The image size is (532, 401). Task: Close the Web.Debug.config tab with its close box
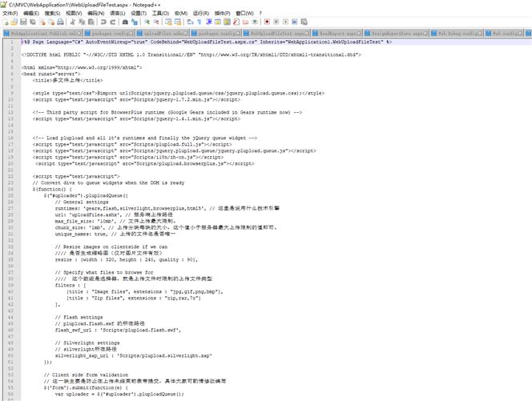tap(480, 34)
